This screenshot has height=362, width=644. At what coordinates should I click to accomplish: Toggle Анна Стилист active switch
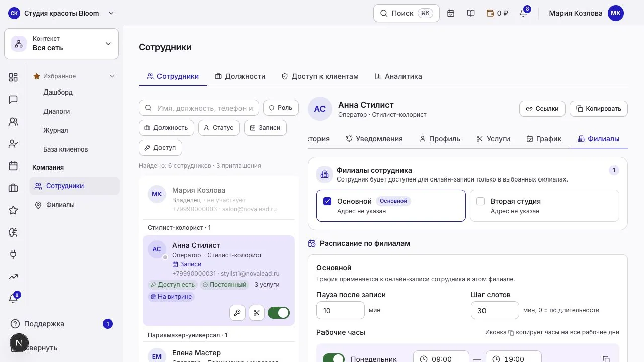(x=279, y=313)
